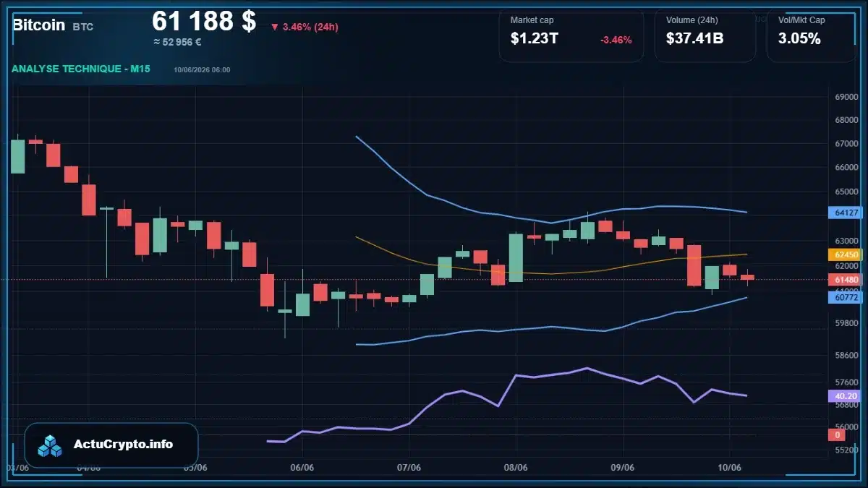Click the 65000 price axis label
868x488 pixels.
[846, 192]
